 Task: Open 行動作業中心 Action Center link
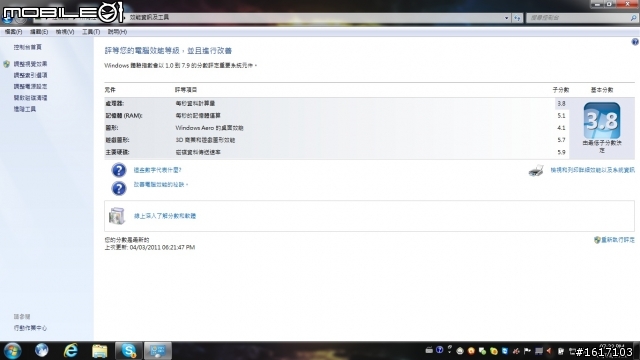pos(30,328)
